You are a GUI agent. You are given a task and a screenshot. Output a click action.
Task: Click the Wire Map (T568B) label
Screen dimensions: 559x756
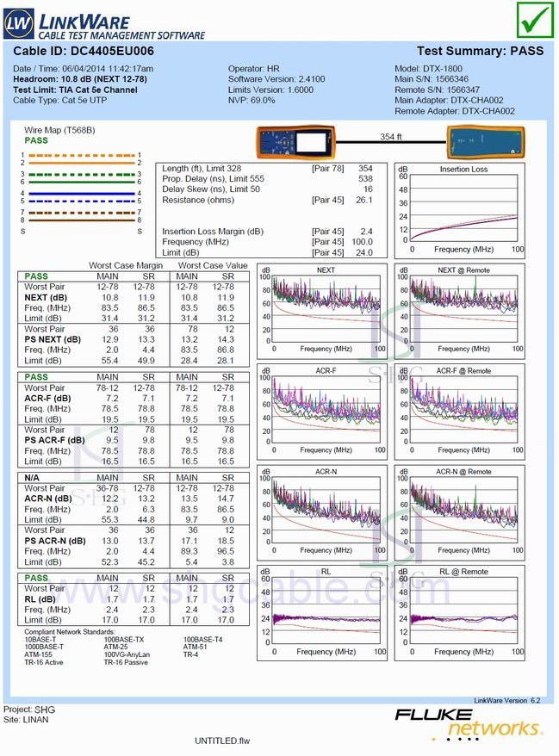click(x=59, y=130)
